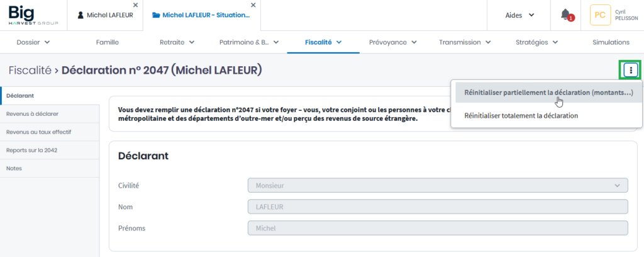The width and height of the screenshot is (644, 257).
Task: Go to the Famille section
Action: click(x=108, y=42)
